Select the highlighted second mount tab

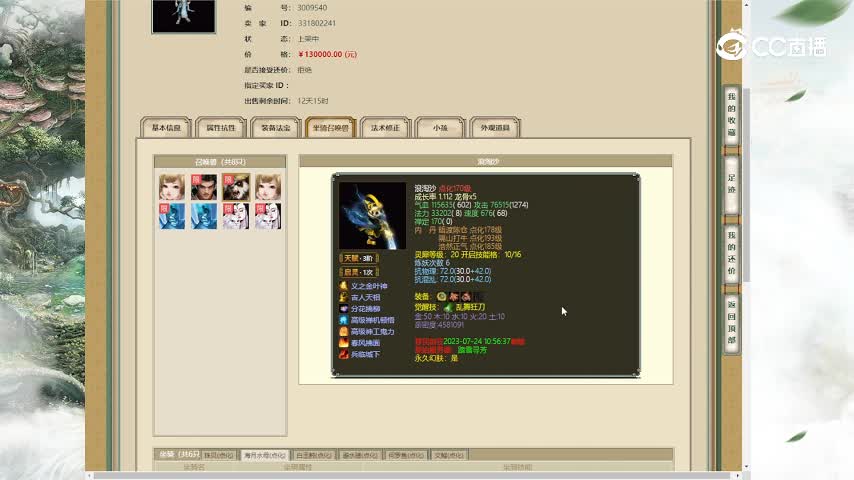[x=265, y=455]
